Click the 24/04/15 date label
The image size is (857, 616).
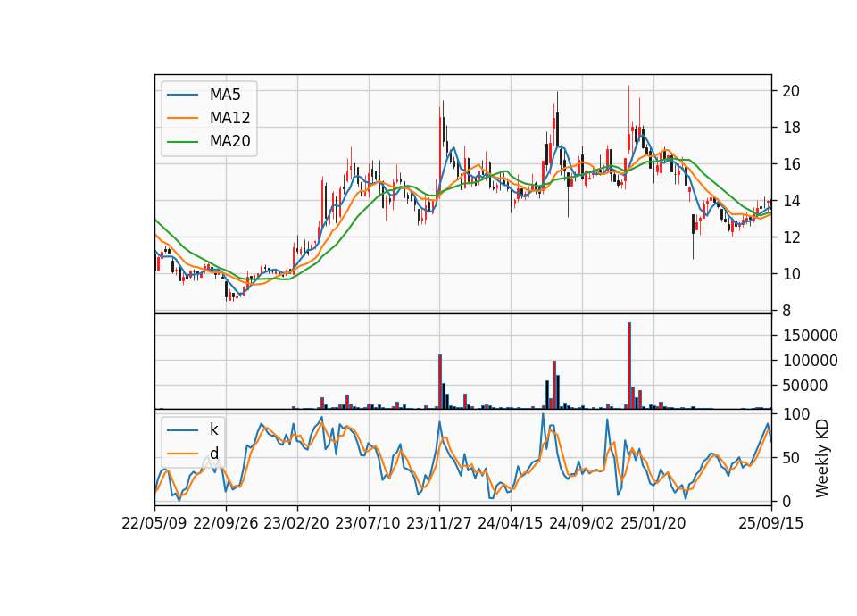(511, 523)
